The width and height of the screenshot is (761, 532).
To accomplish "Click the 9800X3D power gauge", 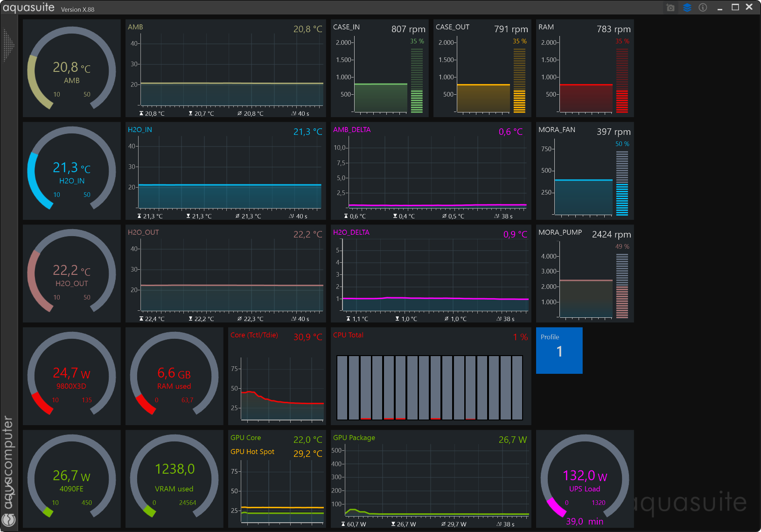I will [71, 376].
